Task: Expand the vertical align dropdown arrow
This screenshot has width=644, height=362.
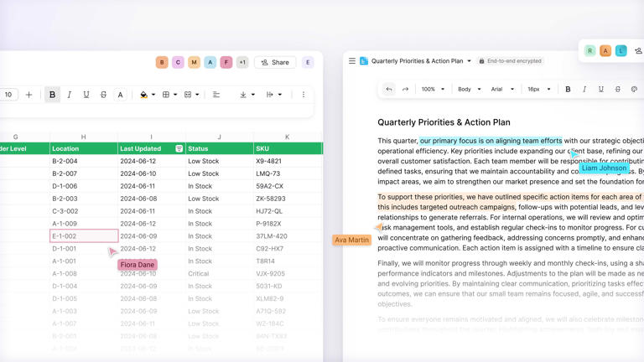Action: 253,95
